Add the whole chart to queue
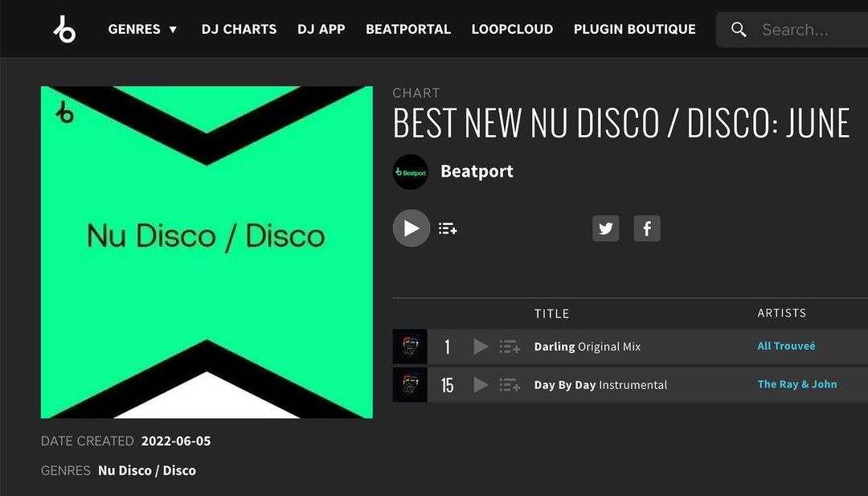This screenshot has height=496, width=868. click(x=448, y=228)
